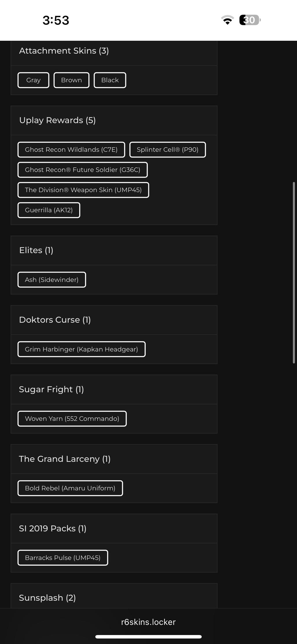The height and width of the screenshot is (644, 297).
Task: Select the Brown attachment skin
Action: tap(71, 80)
